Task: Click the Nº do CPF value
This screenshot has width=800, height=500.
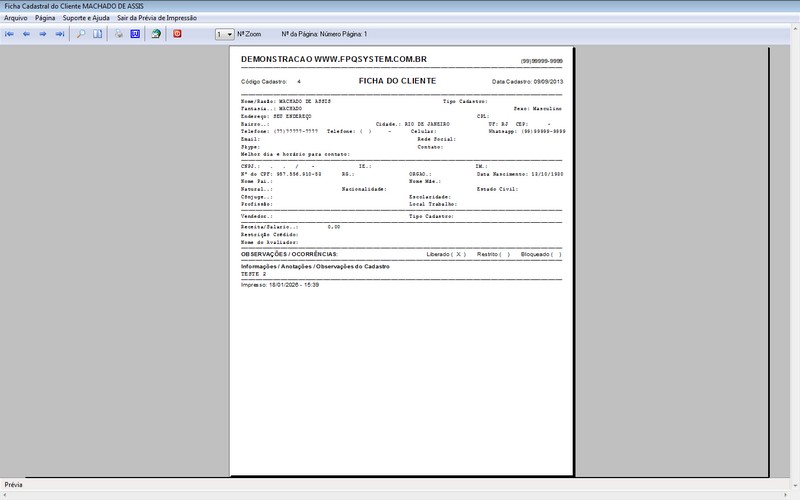Action: pos(299,174)
